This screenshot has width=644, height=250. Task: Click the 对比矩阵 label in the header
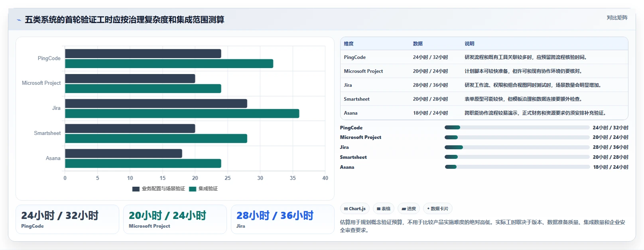tap(617, 18)
